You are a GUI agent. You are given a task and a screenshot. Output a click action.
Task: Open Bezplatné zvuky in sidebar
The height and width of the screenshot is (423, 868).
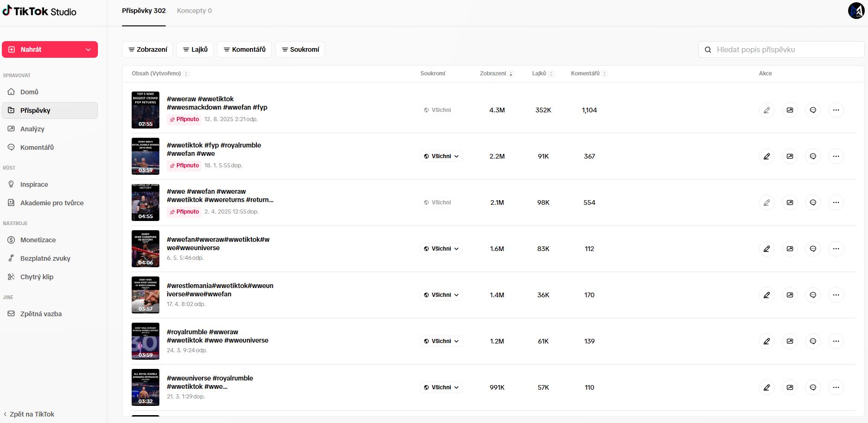pyautogui.click(x=50, y=258)
